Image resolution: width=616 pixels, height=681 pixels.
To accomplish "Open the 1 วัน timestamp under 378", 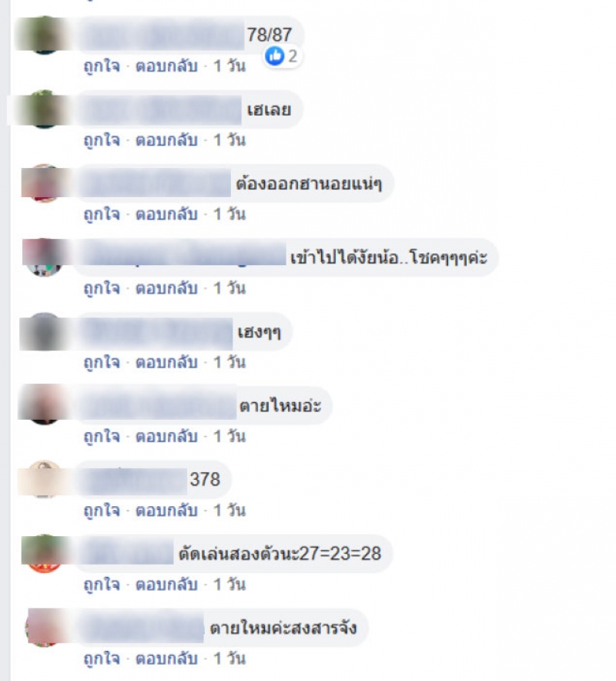I will point(229,510).
